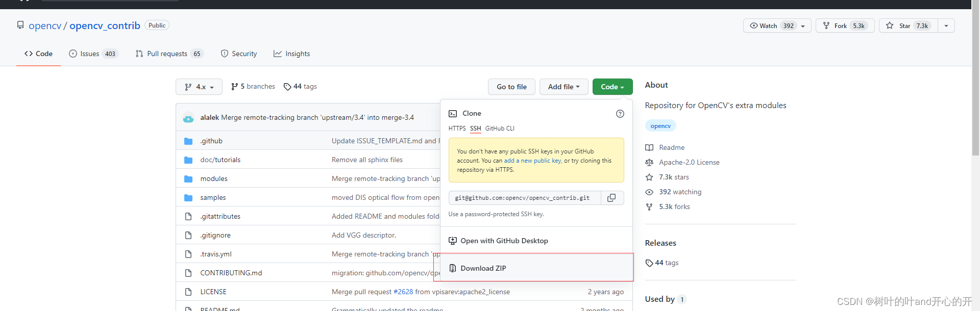View 5.3k forks in About
Screen dimensions: 980x311
pyautogui.click(x=668, y=206)
